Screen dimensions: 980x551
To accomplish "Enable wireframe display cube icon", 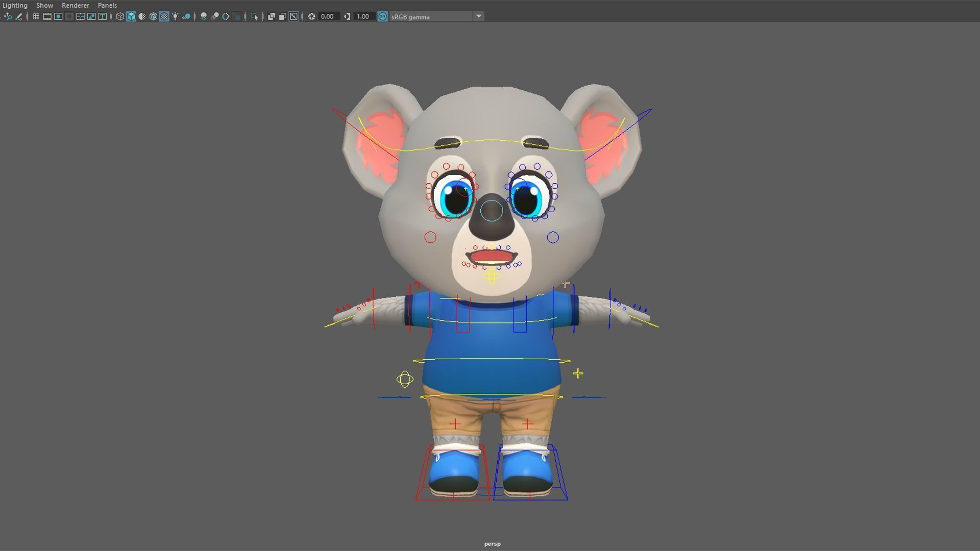I will pyautogui.click(x=120, y=16).
